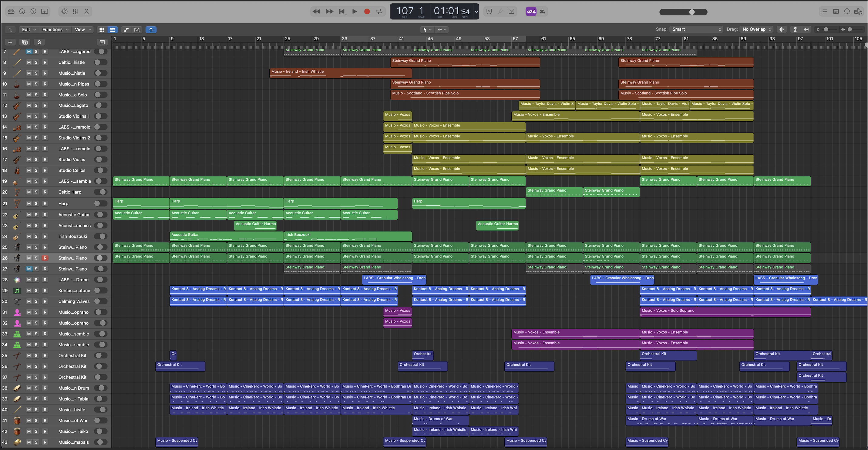The width and height of the screenshot is (868, 450).
Task: Enable the purple count-in 1234 button
Action: 531,12
